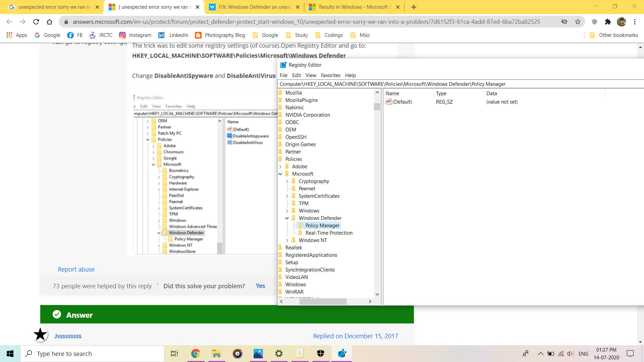Expand the SystemCertificates registry key
The height and width of the screenshot is (362, 644).
pos(287,196)
